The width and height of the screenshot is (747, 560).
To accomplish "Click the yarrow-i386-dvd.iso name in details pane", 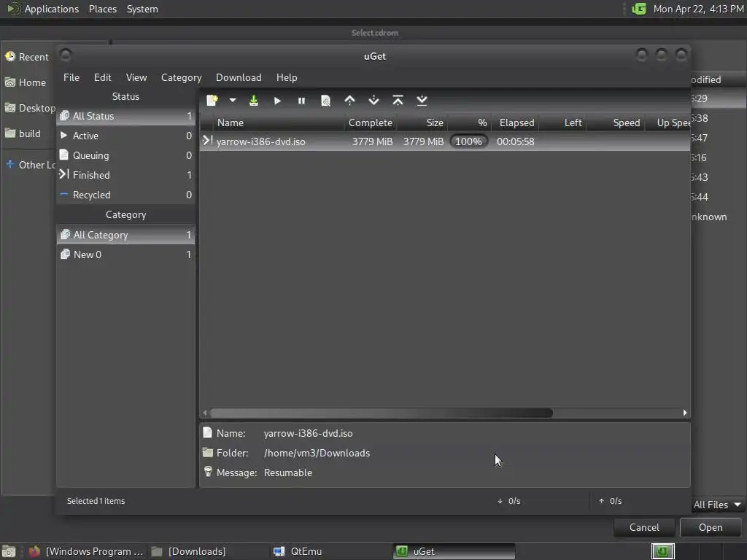I will pyautogui.click(x=309, y=433).
